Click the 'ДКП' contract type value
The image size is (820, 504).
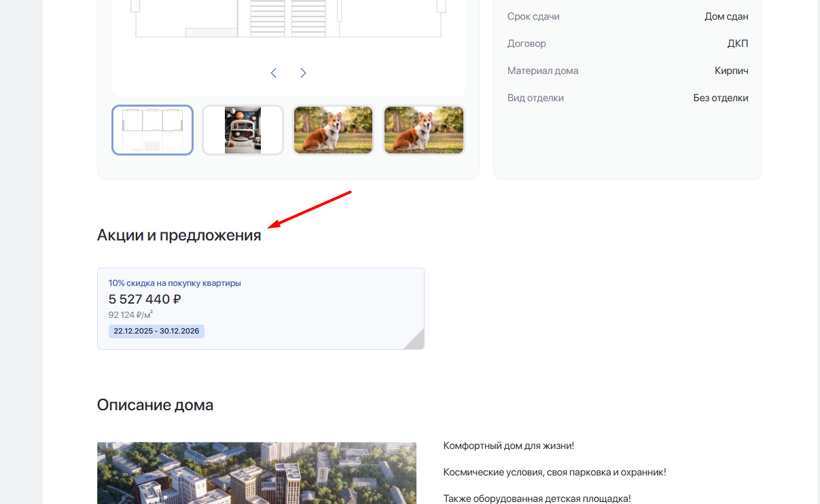737,43
